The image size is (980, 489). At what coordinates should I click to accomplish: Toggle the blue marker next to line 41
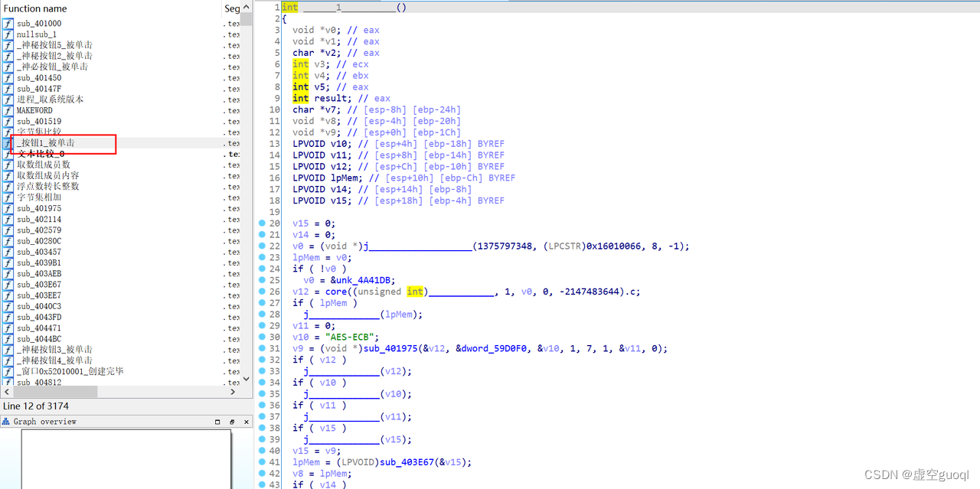click(262, 462)
